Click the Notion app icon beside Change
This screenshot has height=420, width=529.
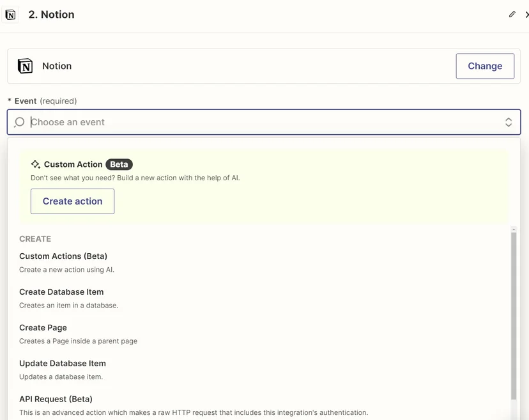point(26,66)
